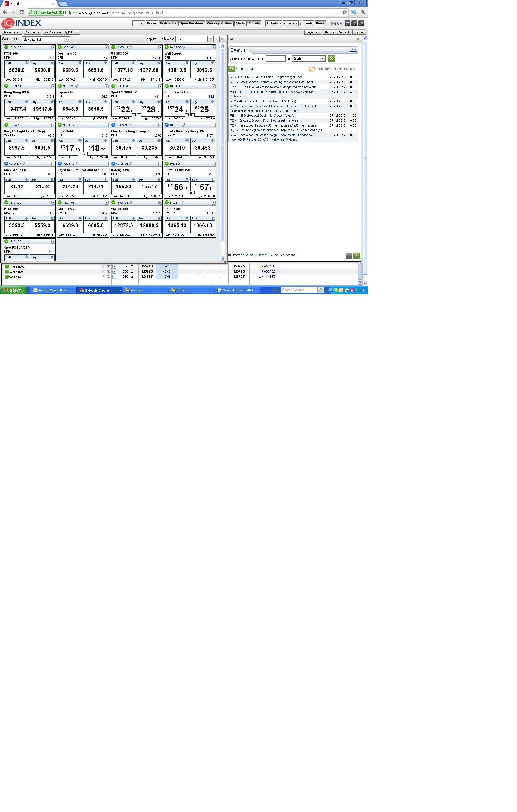Open the Trades folder from taskbar

[191, 290]
